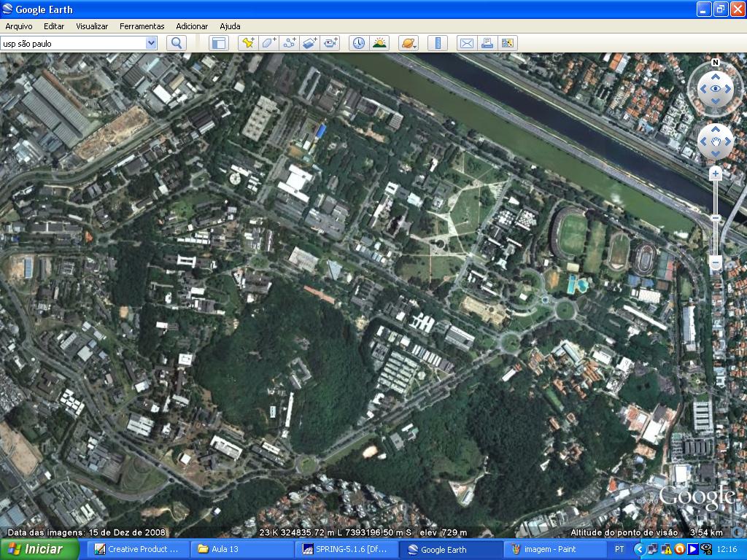Open the Arquivo menu
This screenshot has width=747, height=560.
point(19,26)
